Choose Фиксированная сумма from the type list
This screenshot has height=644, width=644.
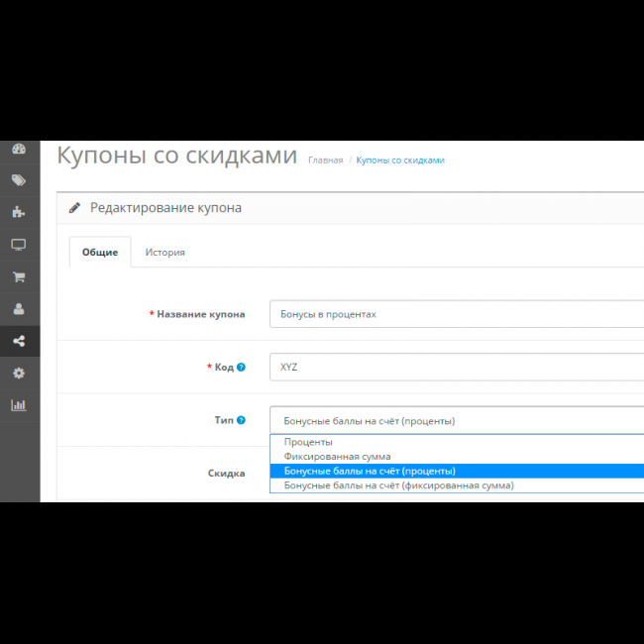337,457
